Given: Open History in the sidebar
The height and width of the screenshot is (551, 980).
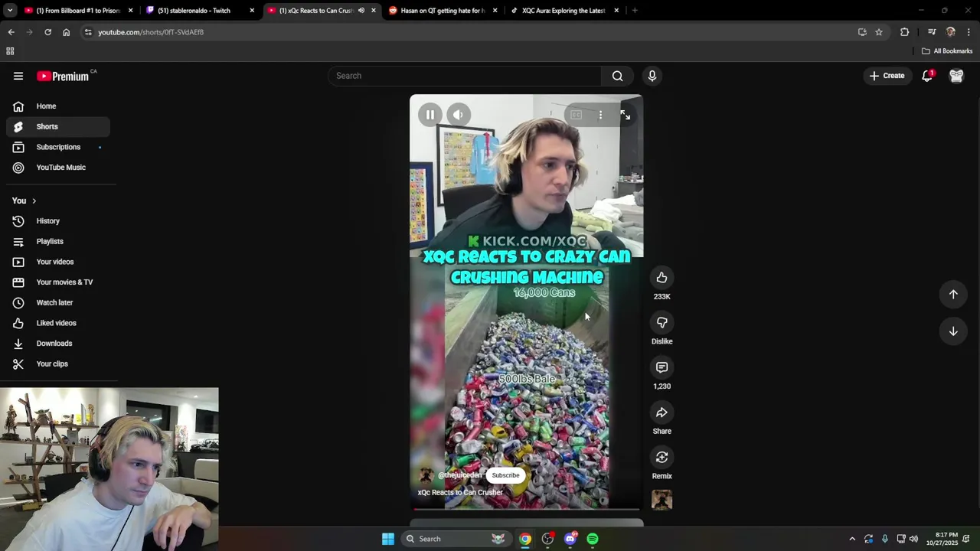Looking at the screenshot, I should [x=58, y=221].
